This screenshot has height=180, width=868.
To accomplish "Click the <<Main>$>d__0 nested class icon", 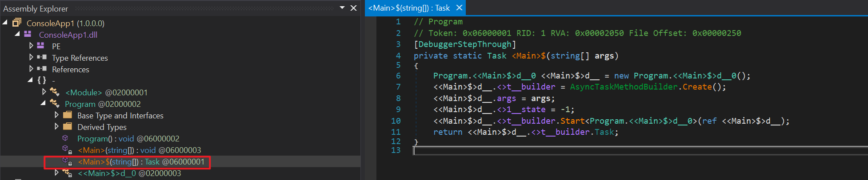I will click(x=68, y=172).
